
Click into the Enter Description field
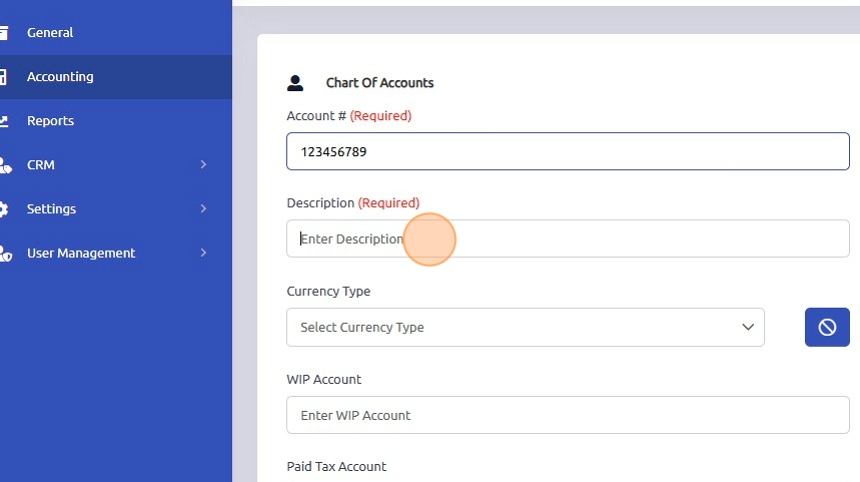[568, 239]
